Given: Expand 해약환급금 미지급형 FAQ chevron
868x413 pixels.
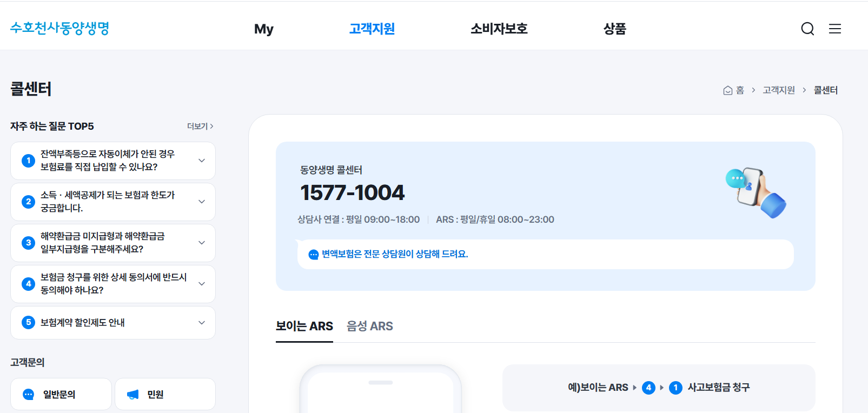Looking at the screenshot, I should pos(202,243).
